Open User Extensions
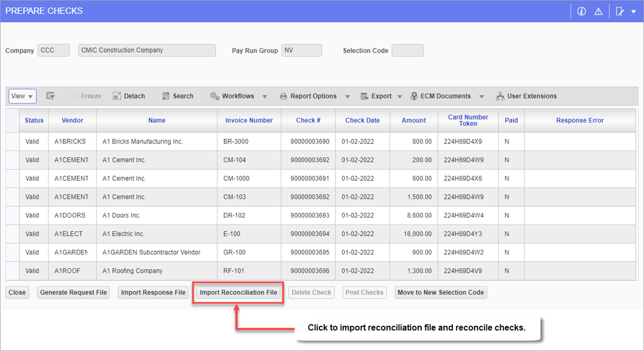 point(526,96)
